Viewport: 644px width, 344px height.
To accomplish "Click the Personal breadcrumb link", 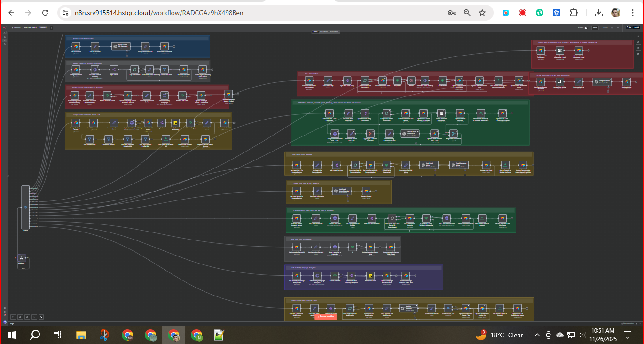I will pos(17,28).
